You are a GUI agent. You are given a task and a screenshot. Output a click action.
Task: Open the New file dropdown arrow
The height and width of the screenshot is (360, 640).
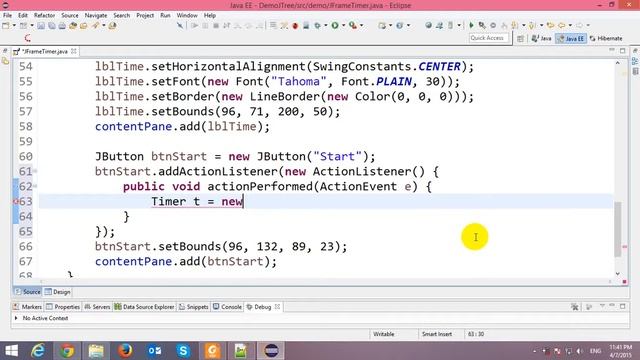[14, 25]
